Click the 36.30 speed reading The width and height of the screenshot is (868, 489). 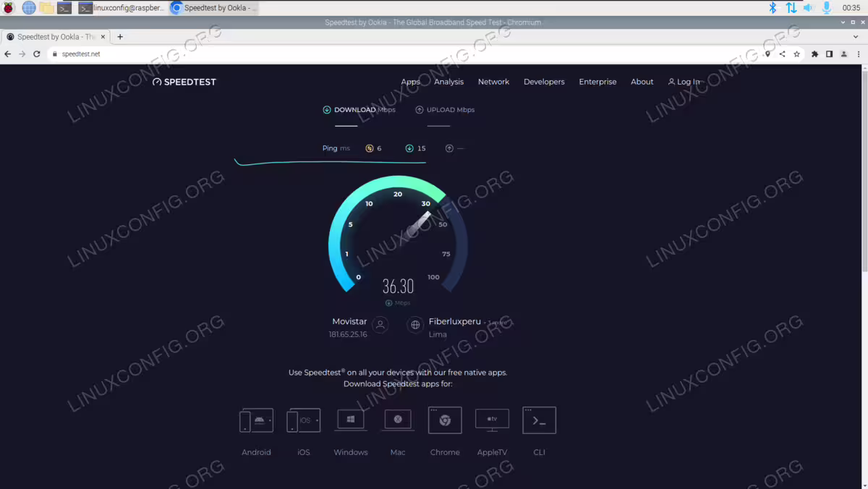coord(398,286)
